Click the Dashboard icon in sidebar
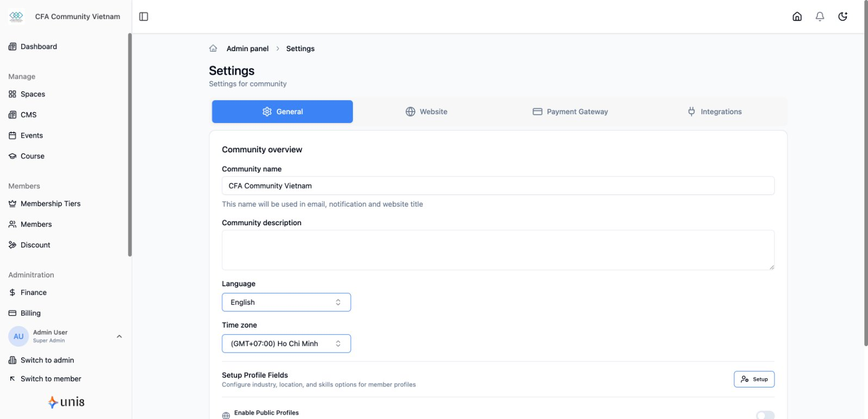Image resolution: width=868 pixels, height=419 pixels. (x=13, y=47)
